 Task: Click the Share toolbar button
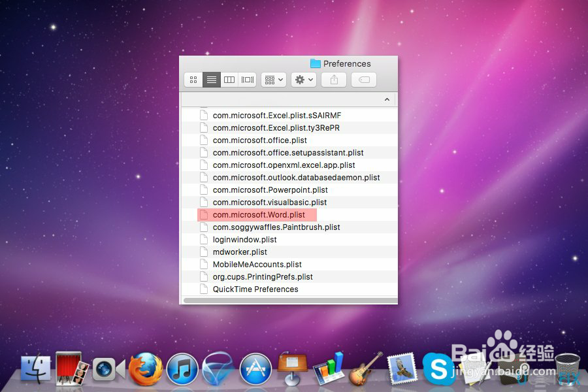click(x=334, y=80)
